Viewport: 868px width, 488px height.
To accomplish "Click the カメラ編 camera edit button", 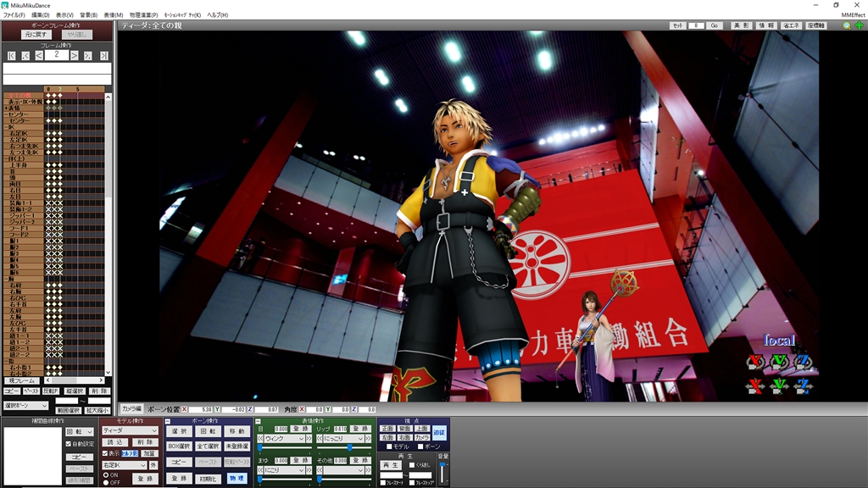I will click(131, 409).
